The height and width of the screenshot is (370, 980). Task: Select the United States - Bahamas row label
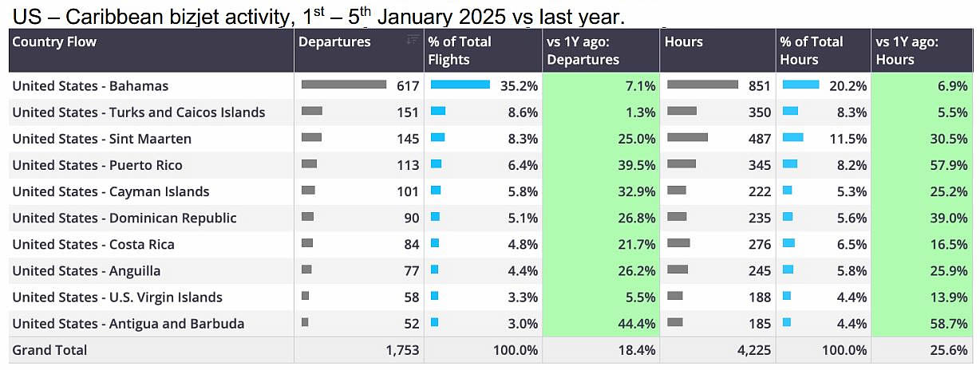click(x=90, y=86)
